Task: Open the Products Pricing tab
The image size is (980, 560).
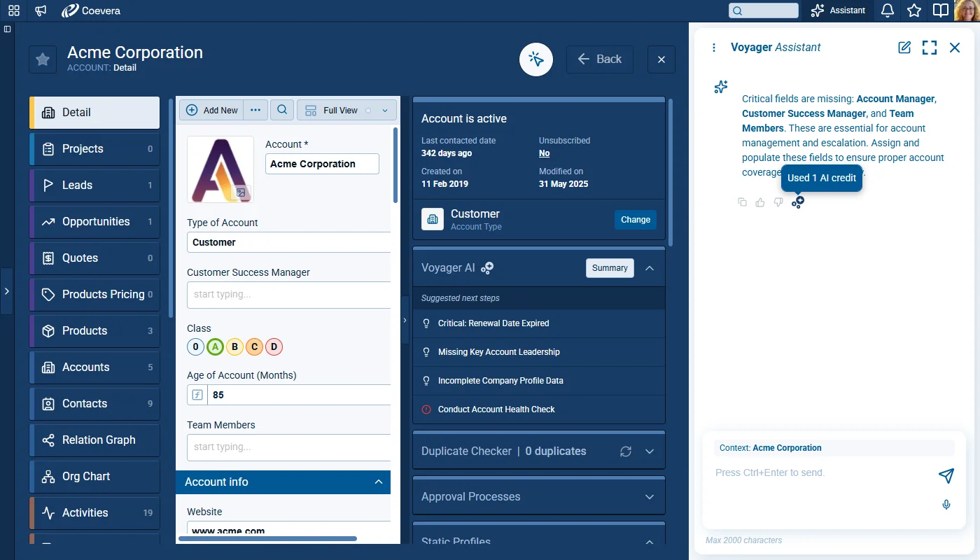Action: point(94,295)
